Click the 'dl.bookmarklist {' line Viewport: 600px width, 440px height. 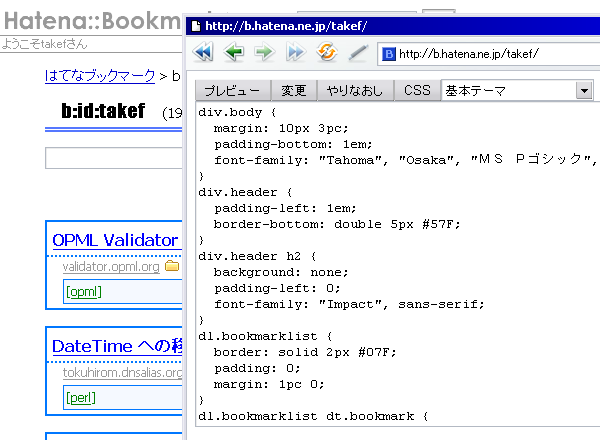pos(265,336)
